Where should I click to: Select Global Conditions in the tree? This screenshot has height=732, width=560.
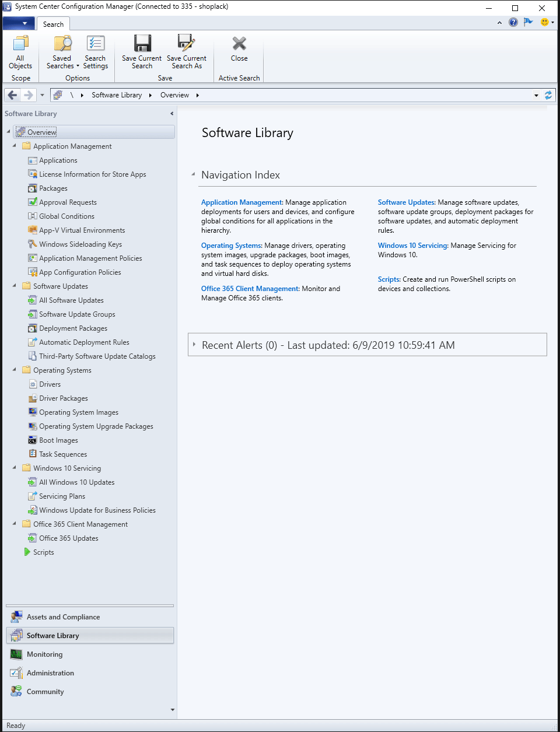point(66,216)
